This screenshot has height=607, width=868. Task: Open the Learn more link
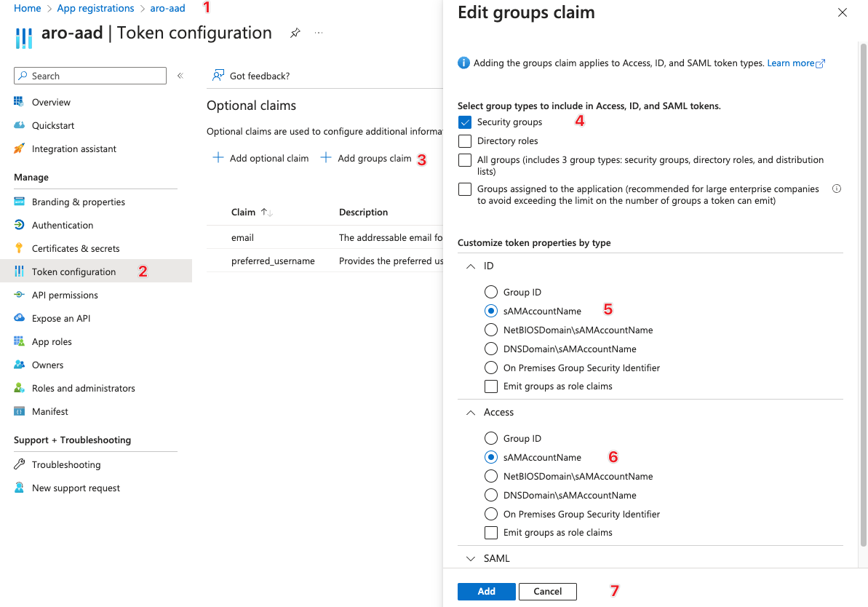795,63
